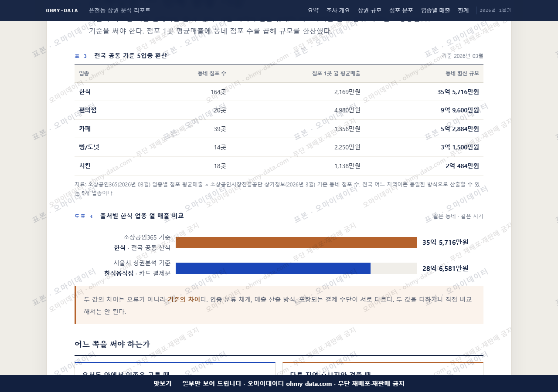The image size is (558, 392).
Task: Click the 동네 점포 수 column header
Action: pyautogui.click(x=212, y=73)
